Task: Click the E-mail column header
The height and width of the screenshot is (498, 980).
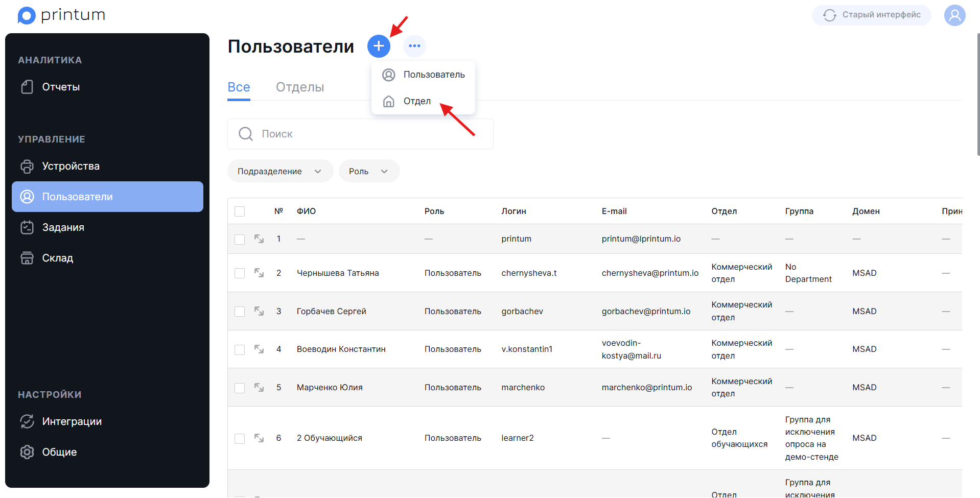Action: 614,211
